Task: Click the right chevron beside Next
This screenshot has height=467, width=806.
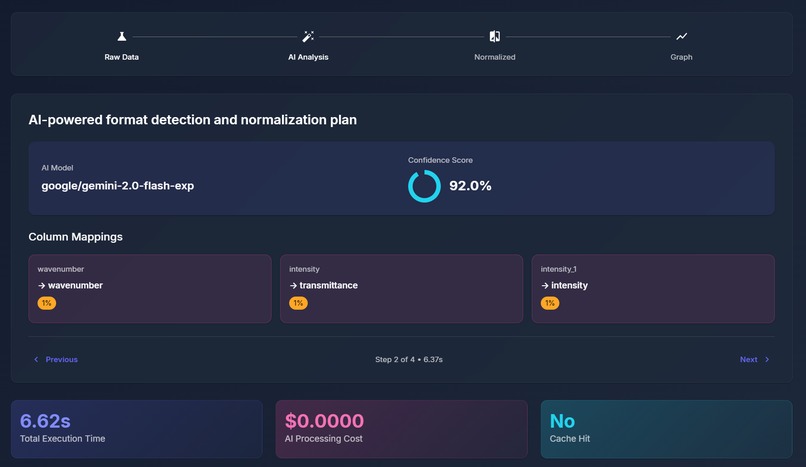Action: (x=767, y=360)
